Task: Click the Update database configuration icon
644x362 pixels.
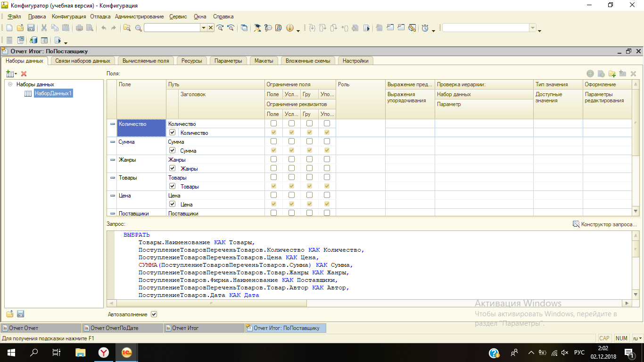Action: [33, 41]
